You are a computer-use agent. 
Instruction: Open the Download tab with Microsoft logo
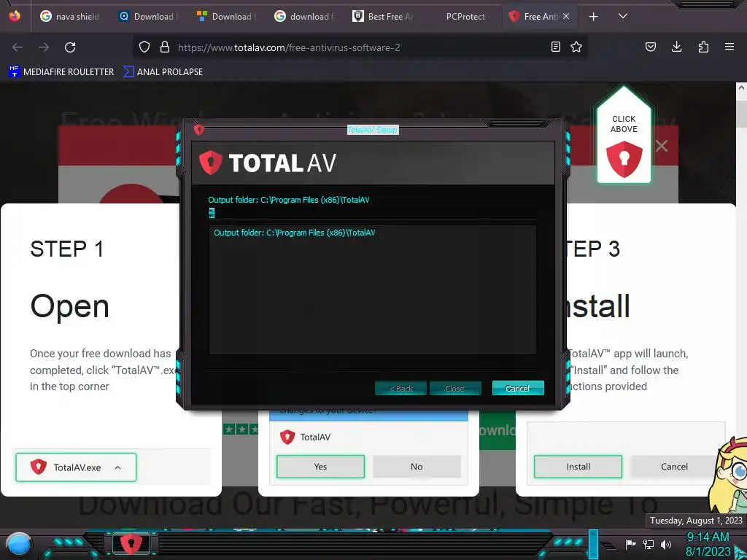(227, 16)
